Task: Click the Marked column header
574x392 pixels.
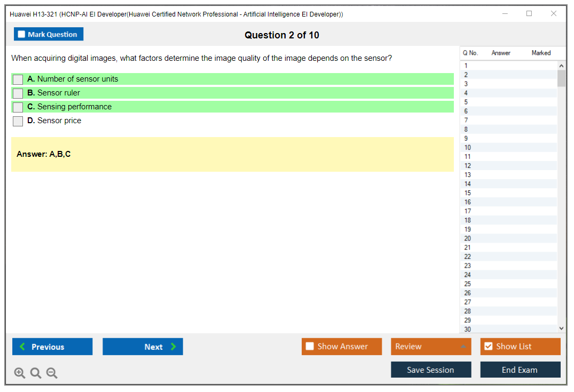Action: [540, 53]
